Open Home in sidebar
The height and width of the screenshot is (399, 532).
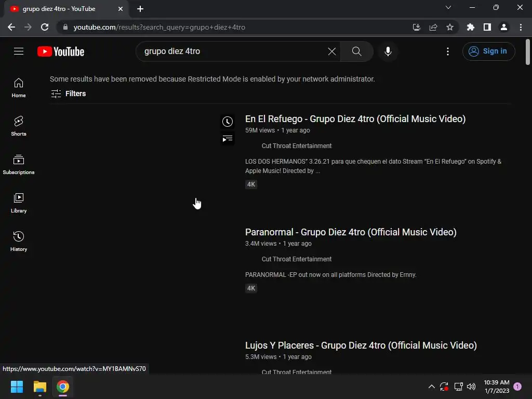pos(19,88)
